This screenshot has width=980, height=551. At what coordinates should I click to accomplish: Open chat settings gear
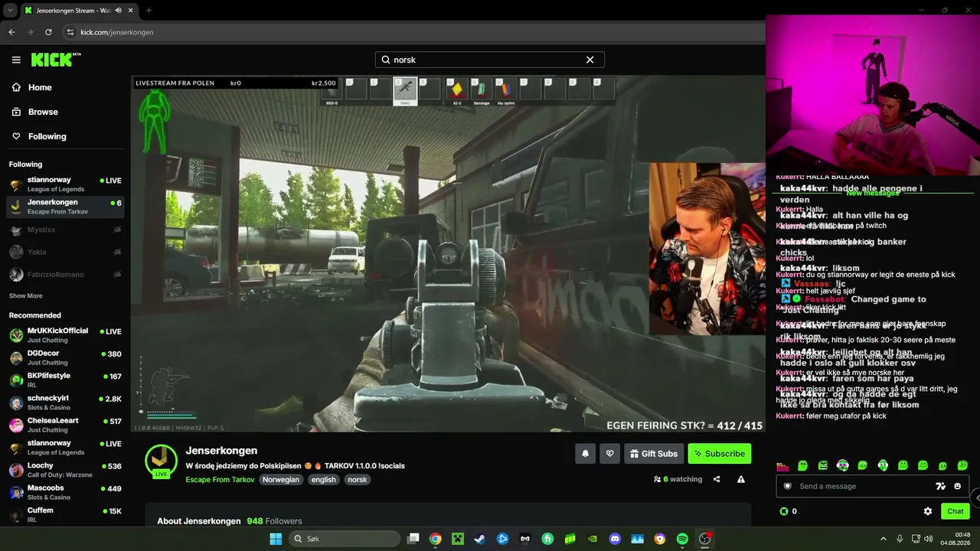pos(928,511)
